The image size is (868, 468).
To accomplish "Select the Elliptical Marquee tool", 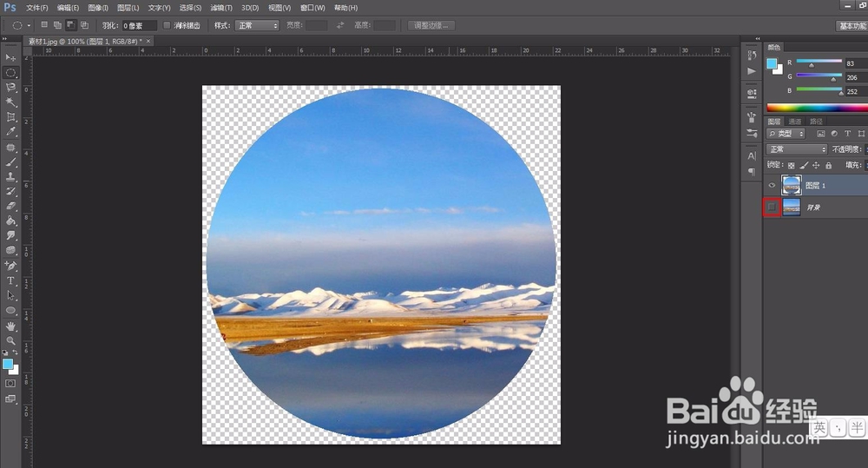I will 10,73.
